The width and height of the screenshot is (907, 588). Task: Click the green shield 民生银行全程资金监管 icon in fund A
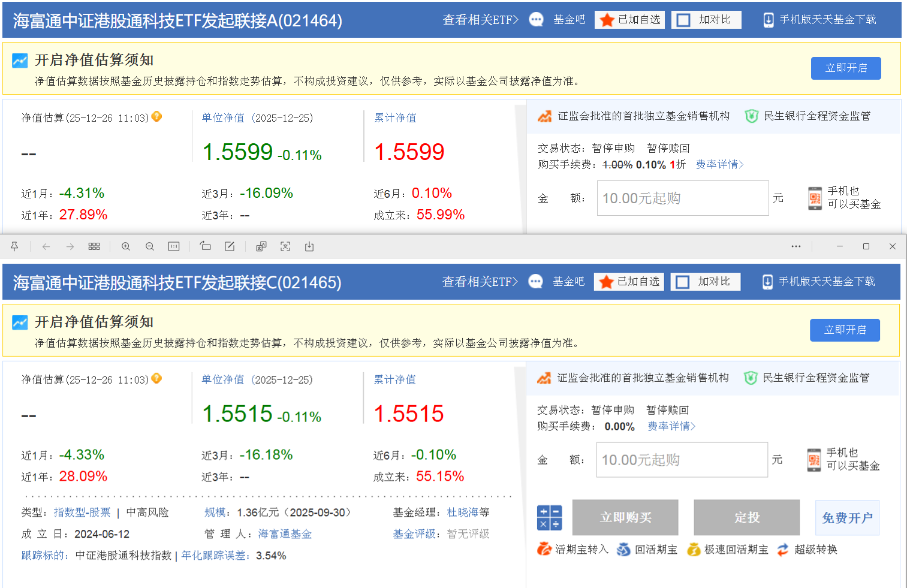click(x=751, y=116)
